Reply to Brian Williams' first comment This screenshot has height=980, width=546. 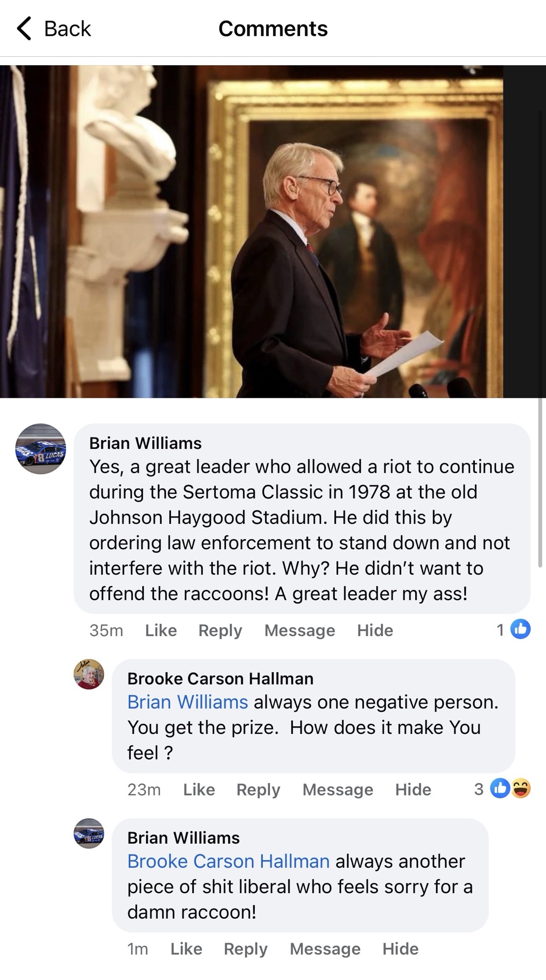pos(220,630)
